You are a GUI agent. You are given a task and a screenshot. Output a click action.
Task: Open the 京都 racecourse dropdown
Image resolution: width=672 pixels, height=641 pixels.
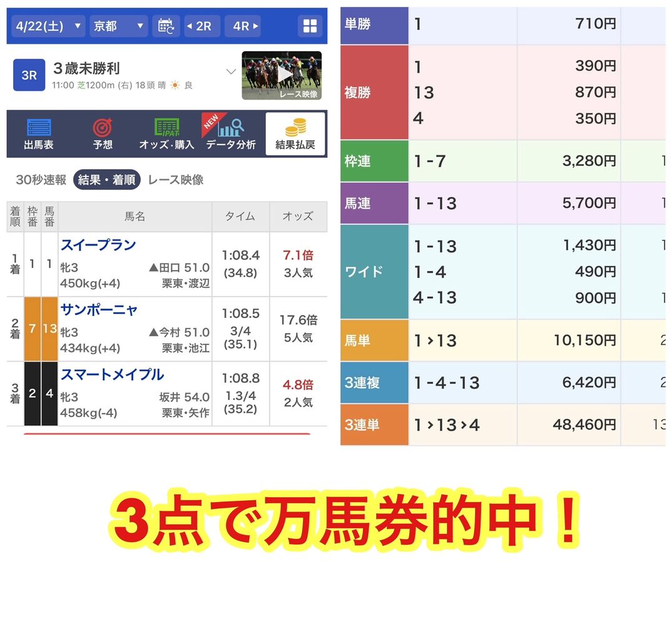[x=118, y=26]
